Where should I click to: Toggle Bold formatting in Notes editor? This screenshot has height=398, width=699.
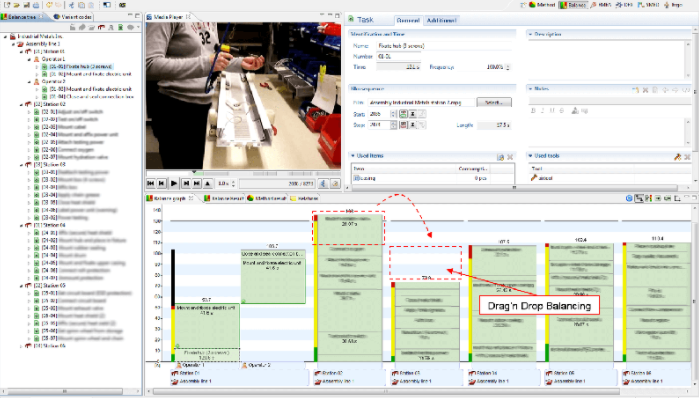tap(533, 111)
